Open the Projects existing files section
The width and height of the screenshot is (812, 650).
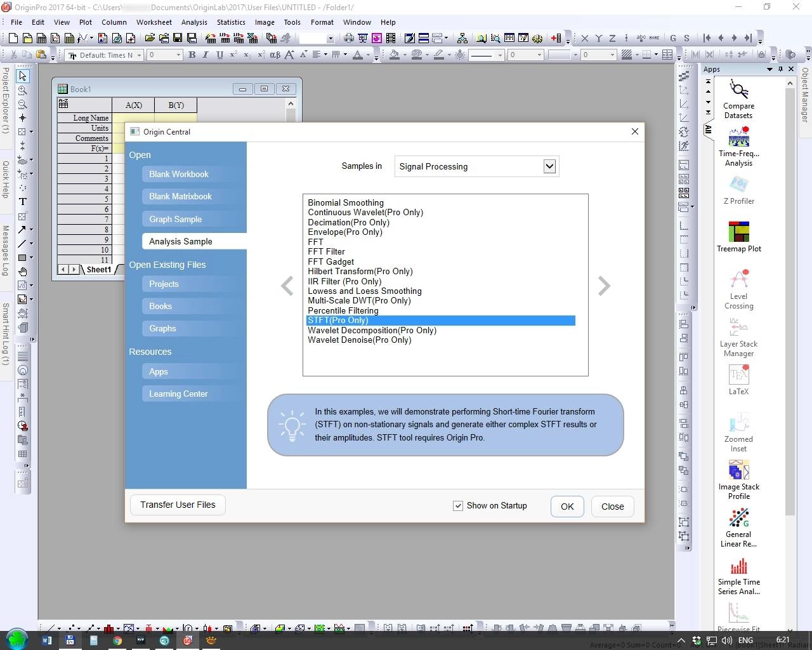pyautogui.click(x=164, y=284)
